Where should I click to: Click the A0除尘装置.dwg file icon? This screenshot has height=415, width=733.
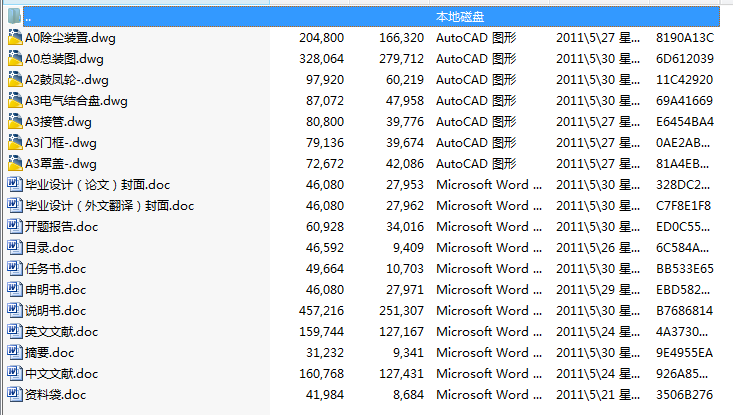[x=14, y=38]
